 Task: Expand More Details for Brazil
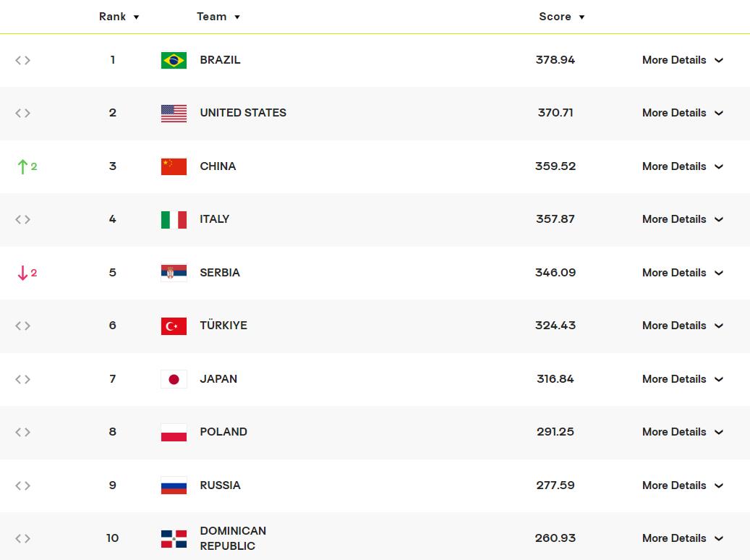coord(682,60)
